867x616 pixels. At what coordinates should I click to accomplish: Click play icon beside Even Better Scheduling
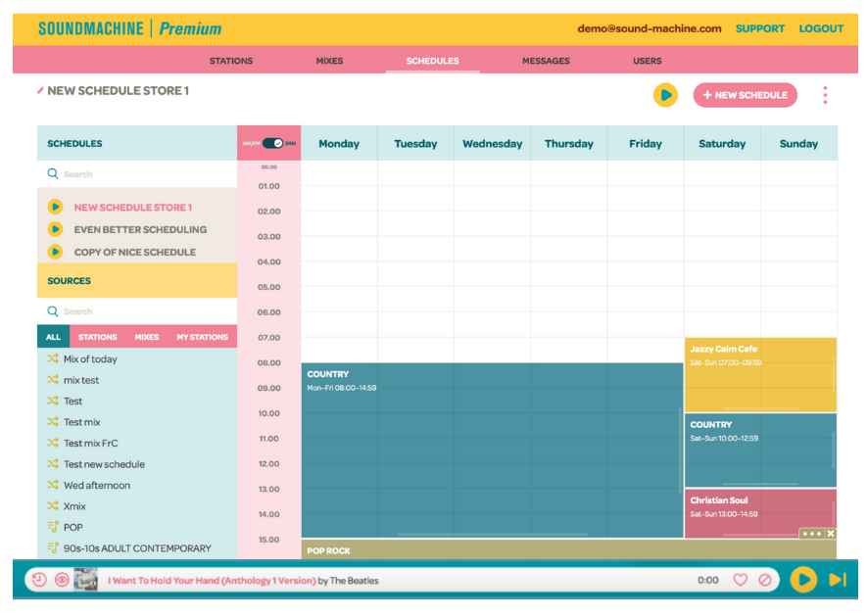[55, 229]
